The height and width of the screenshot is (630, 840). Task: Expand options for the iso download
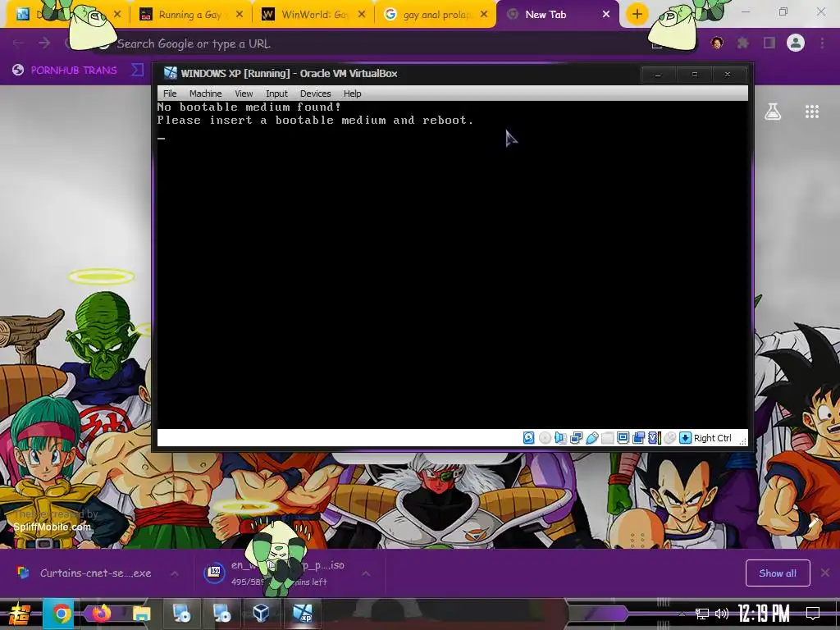366,573
